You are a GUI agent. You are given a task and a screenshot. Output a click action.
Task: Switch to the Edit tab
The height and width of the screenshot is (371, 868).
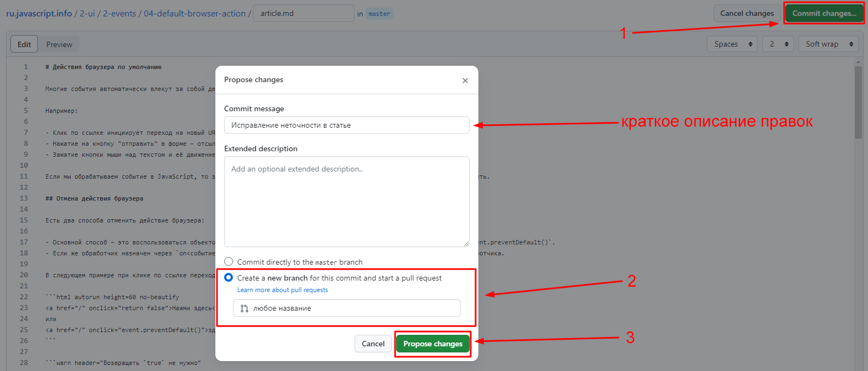point(24,44)
